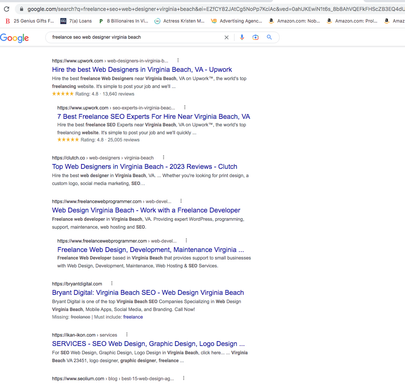Click the clutch.co web-designers URL breadcrumb
Image resolution: width=405 pixels, height=384 pixels.
tap(103, 158)
